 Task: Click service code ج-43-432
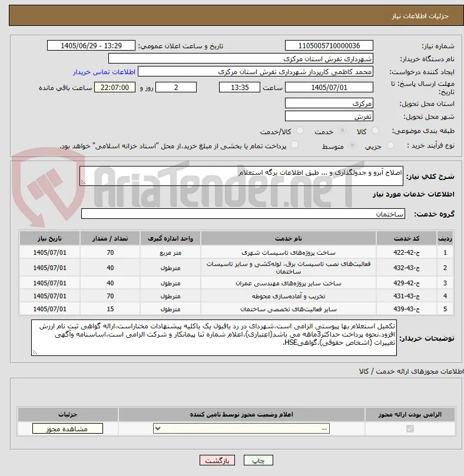click(x=406, y=268)
